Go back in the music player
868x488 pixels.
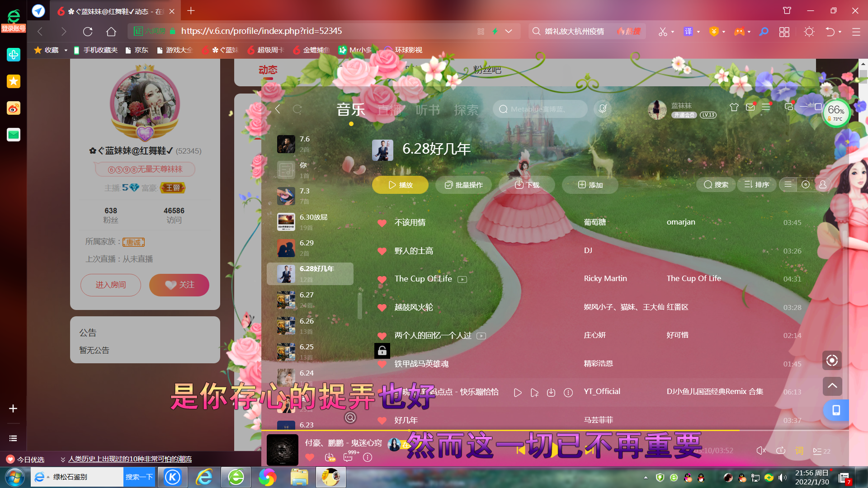pos(278,109)
